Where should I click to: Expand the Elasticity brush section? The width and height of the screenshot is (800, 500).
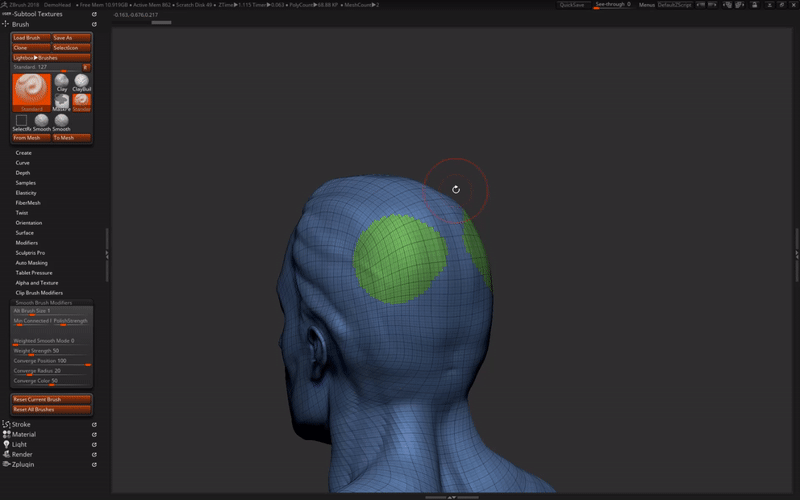pos(26,193)
